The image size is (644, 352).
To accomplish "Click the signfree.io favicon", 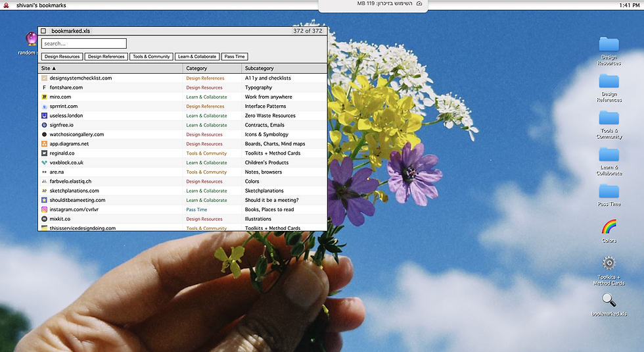I will [x=45, y=125].
